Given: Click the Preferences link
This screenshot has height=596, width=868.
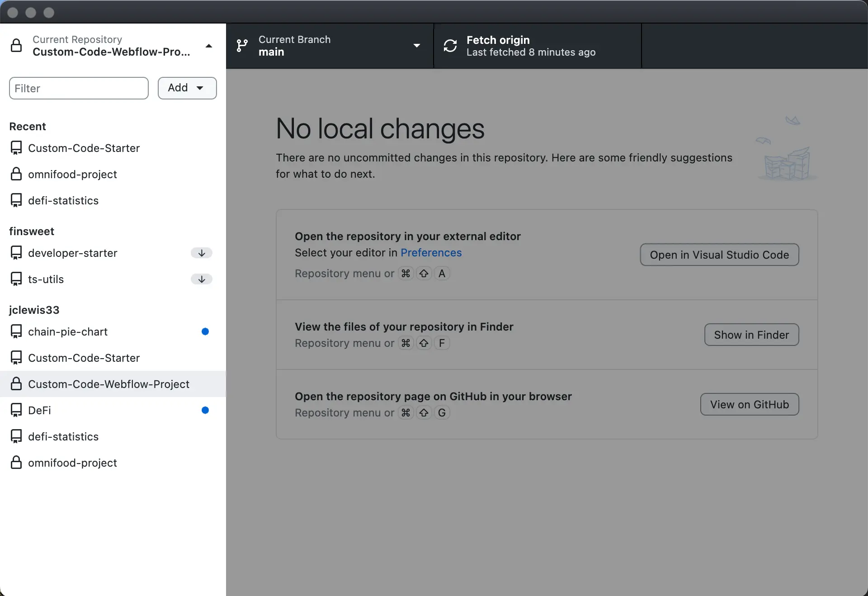Looking at the screenshot, I should [x=431, y=252].
